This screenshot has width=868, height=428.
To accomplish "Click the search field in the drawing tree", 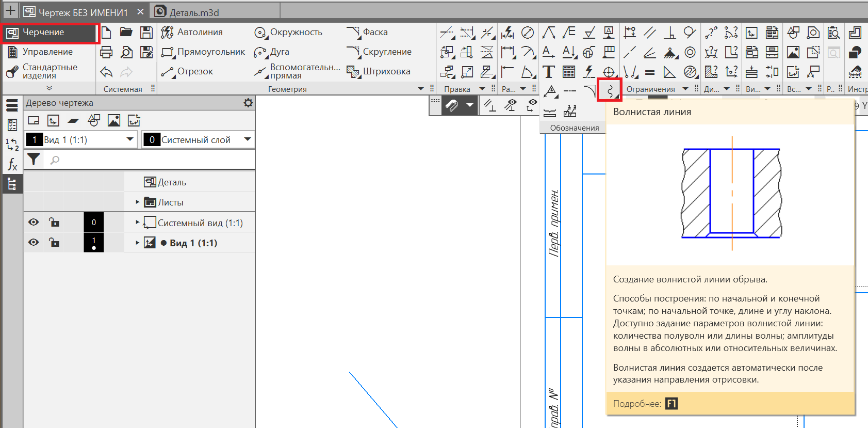I will (x=150, y=160).
